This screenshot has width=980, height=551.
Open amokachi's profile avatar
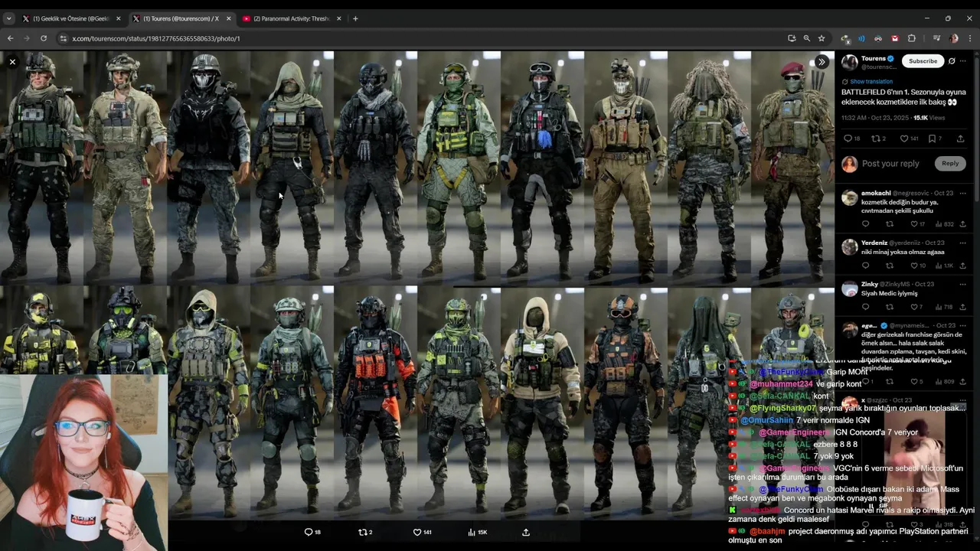click(850, 198)
